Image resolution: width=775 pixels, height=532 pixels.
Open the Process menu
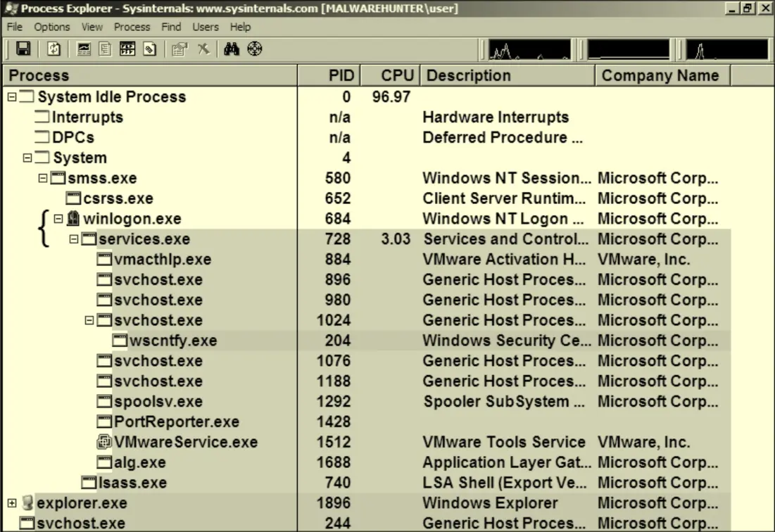tap(132, 27)
